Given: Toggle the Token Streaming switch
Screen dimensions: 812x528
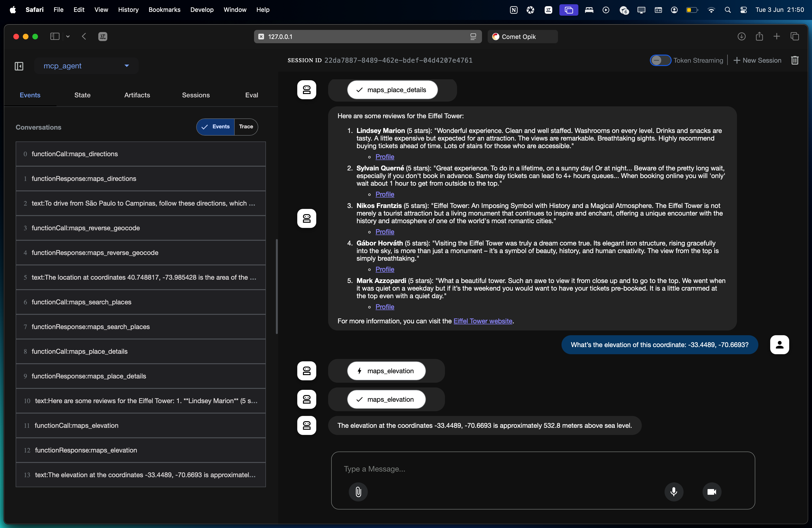Looking at the screenshot, I should tap(660, 60).
